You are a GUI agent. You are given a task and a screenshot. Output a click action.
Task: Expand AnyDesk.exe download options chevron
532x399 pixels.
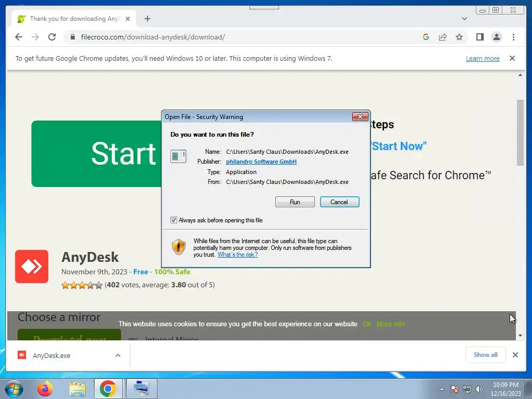(x=118, y=355)
